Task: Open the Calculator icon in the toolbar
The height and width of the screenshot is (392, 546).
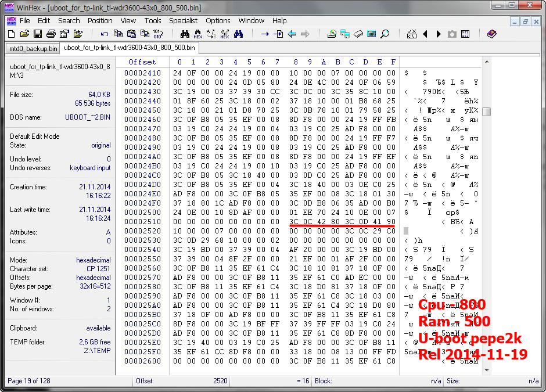Action: (x=372, y=34)
